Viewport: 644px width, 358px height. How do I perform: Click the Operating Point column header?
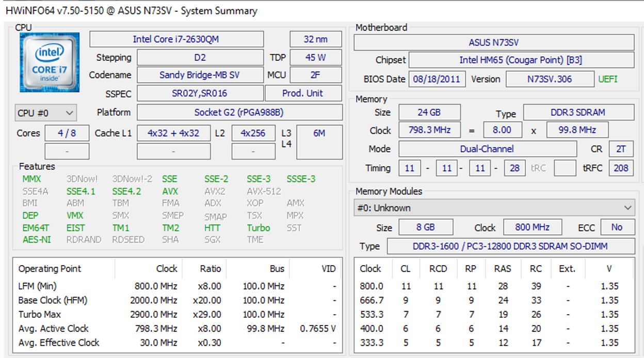tap(50, 269)
